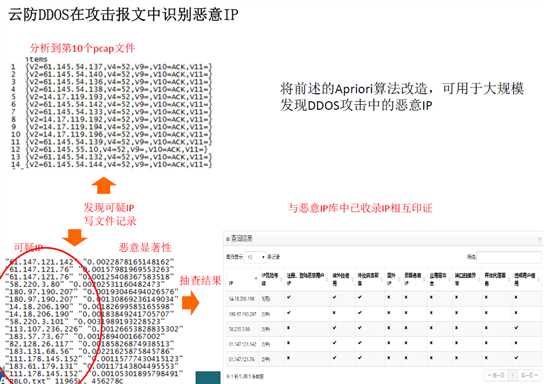
Task: Click items line 14 with V2=61.145.54.144
Action: [x=119, y=164]
